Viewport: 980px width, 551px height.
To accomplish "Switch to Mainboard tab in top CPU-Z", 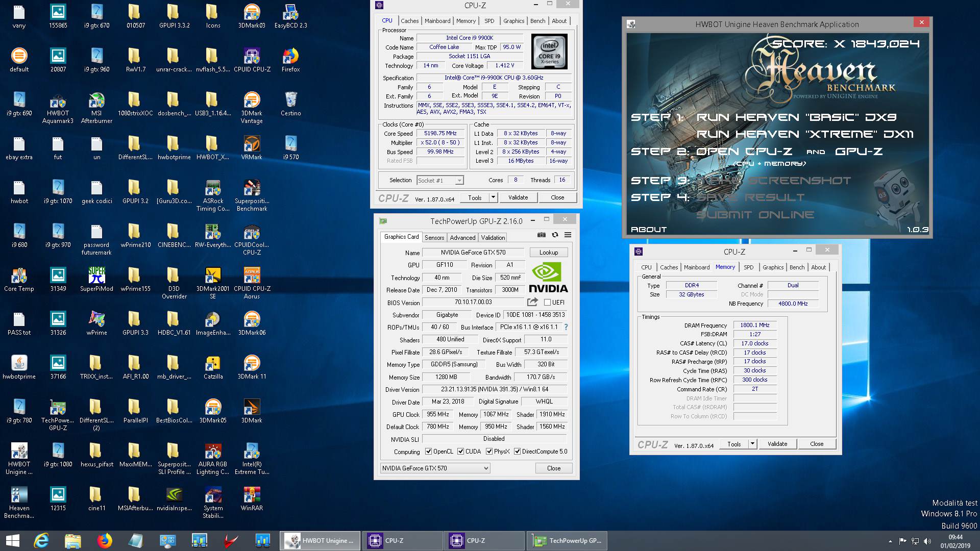I will 437,21.
